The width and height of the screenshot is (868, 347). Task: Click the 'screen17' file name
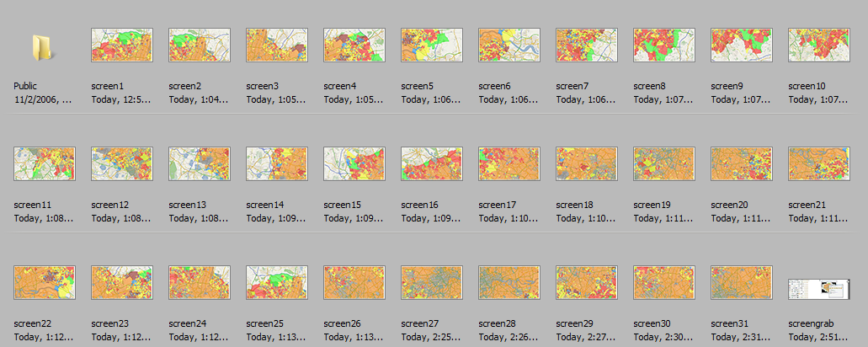pyautogui.click(x=497, y=206)
